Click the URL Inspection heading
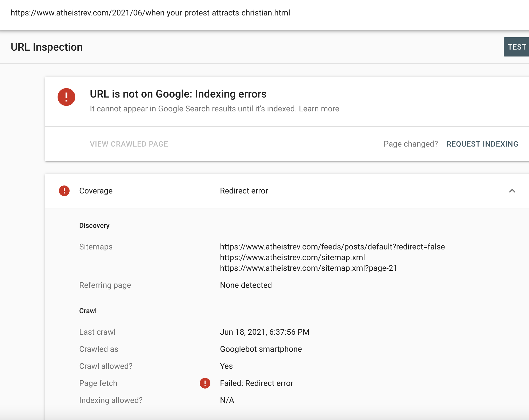529x420 pixels. pos(47,47)
